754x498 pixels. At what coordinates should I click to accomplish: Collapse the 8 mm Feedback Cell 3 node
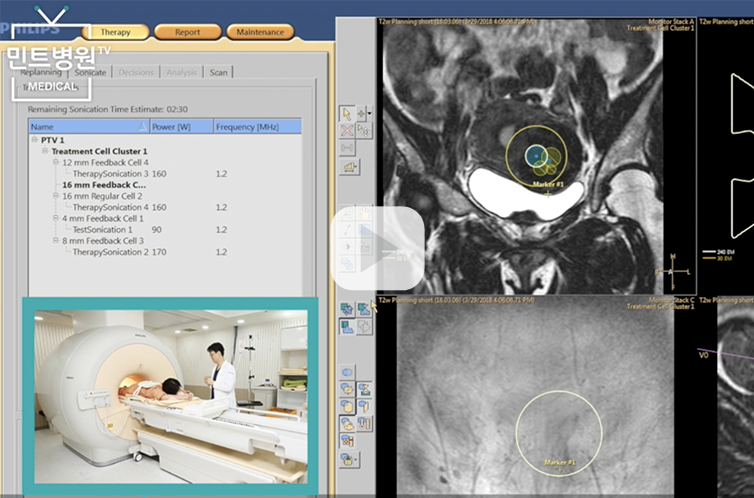click(x=56, y=240)
